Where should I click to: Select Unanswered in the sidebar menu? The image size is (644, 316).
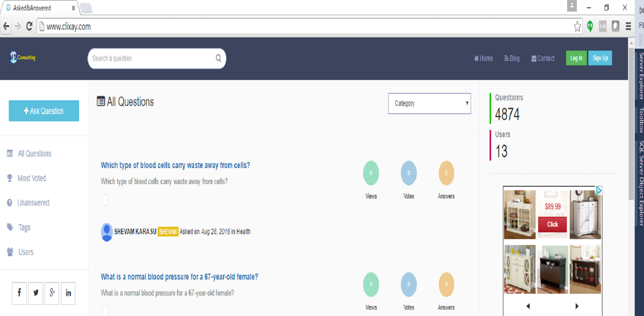tap(33, 203)
